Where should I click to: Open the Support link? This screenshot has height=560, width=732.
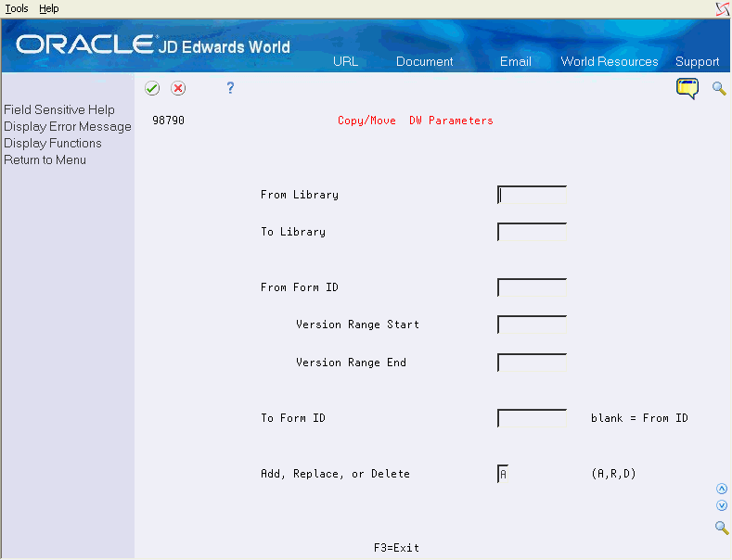[697, 61]
